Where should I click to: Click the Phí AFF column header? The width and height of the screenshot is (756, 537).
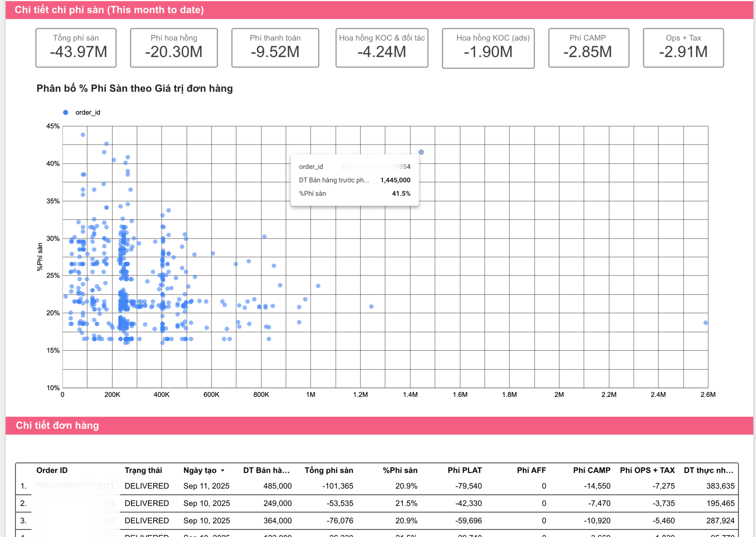coord(531,470)
